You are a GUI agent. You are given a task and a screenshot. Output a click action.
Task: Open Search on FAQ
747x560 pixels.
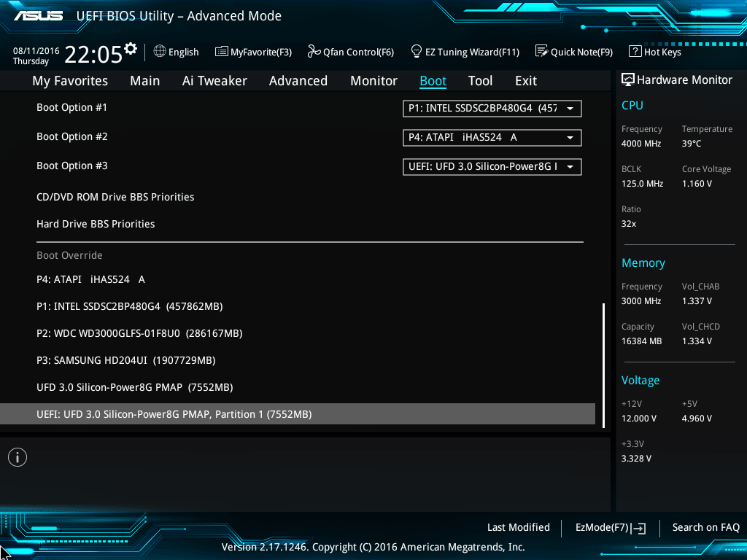point(705,527)
